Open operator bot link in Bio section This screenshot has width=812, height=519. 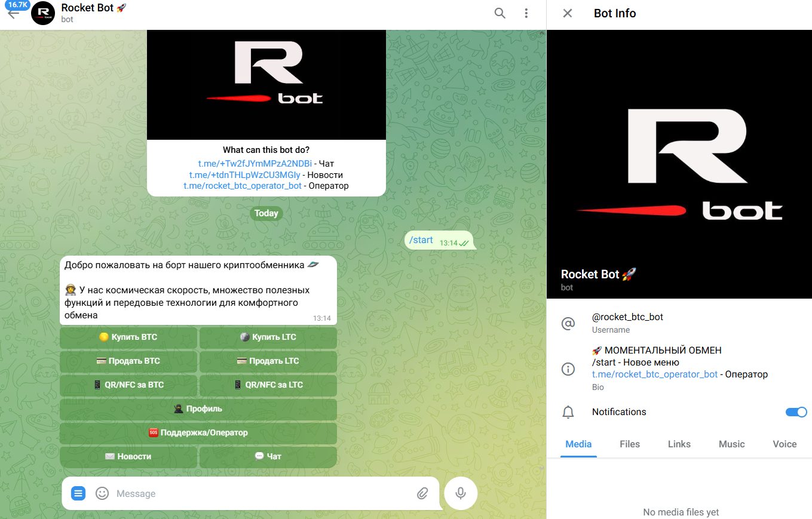tap(655, 374)
